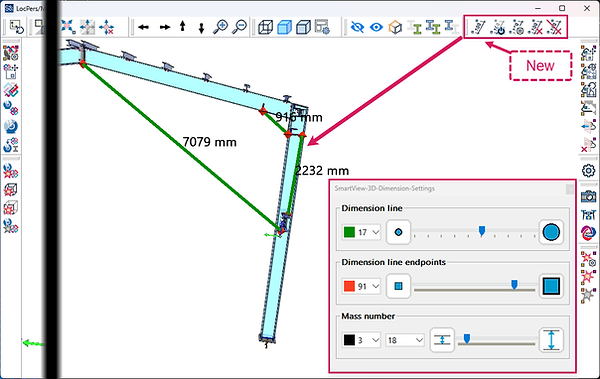This screenshot has height=379, width=600.
Task: Delete a single dimension with red X icon
Action: tap(535, 27)
